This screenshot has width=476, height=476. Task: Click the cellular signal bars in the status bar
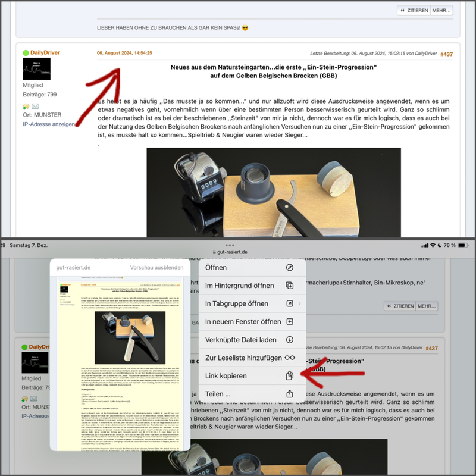(x=425, y=245)
